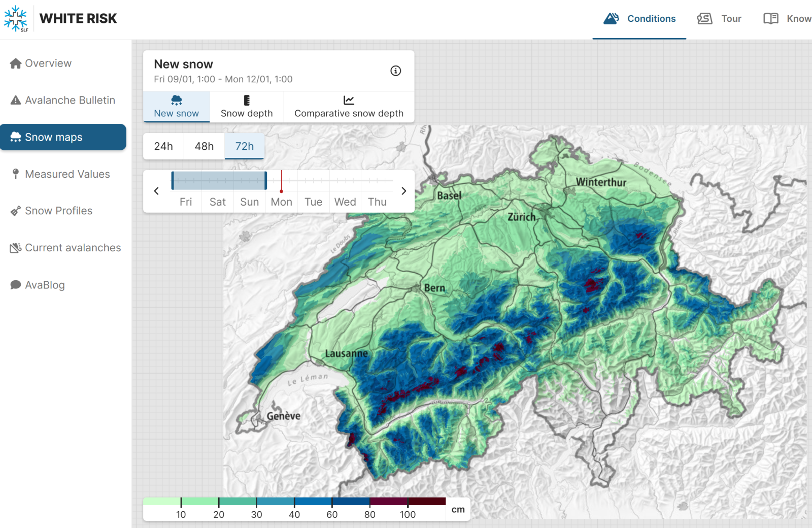Open the new snow info icon
This screenshot has width=812, height=528.
pyautogui.click(x=395, y=71)
